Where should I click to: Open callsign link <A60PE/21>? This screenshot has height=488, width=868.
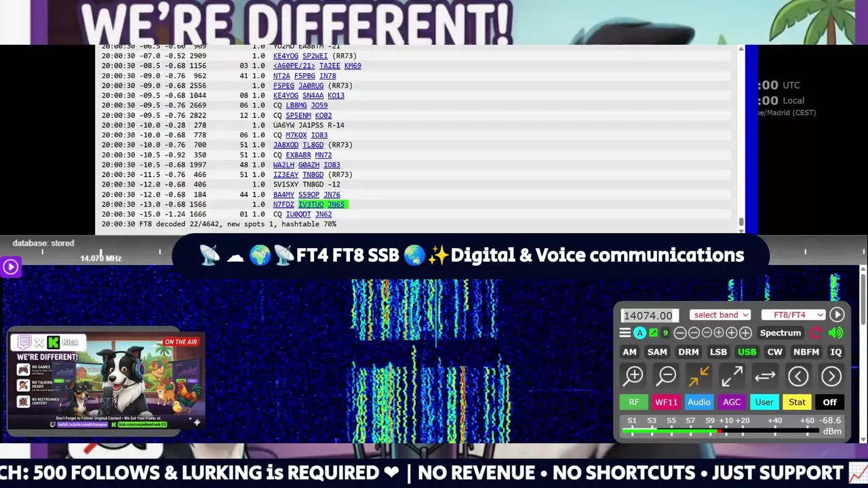click(x=294, y=66)
